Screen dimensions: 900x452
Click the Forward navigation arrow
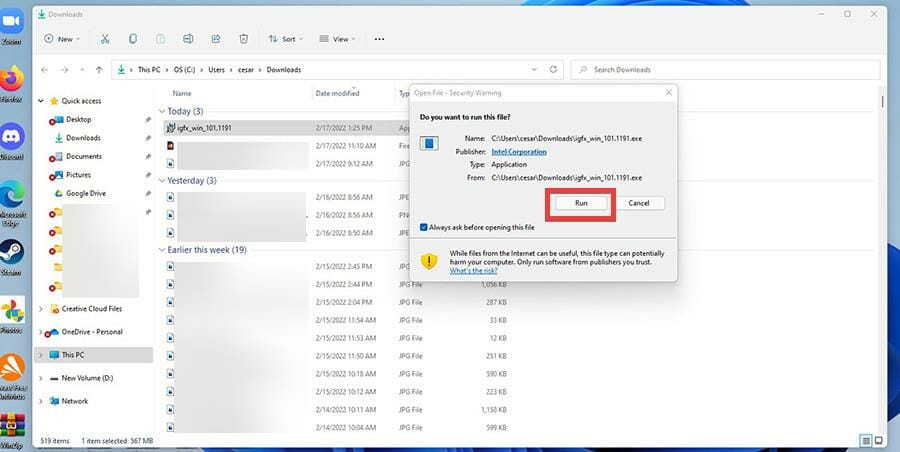pos(64,69)
